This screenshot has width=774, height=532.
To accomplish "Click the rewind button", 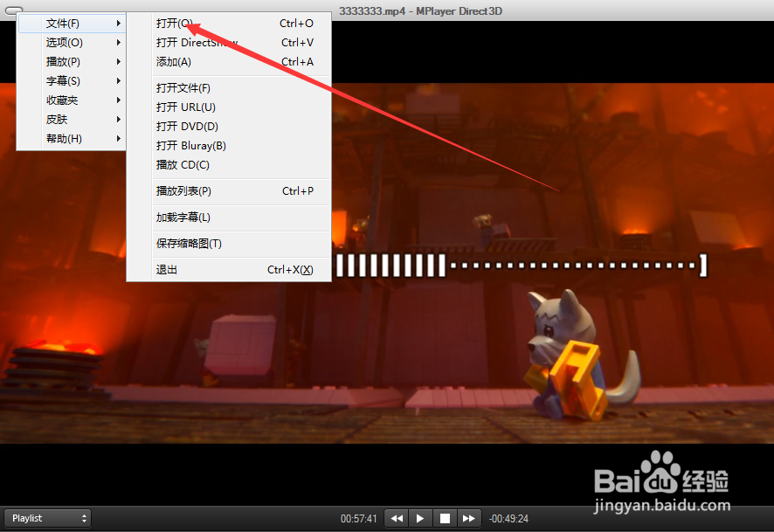I will point(397,518).
